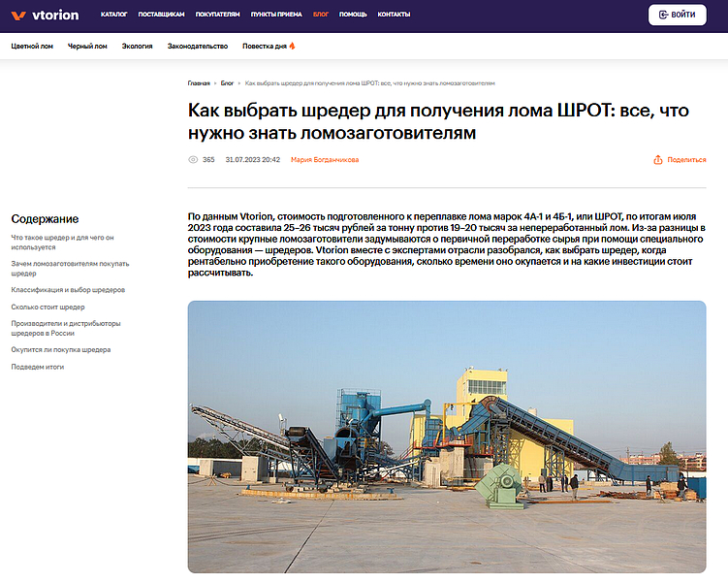Jump to Сколько стоит шредер section
The height and width of the screenshot is (583, 728).
click(47, 308)
